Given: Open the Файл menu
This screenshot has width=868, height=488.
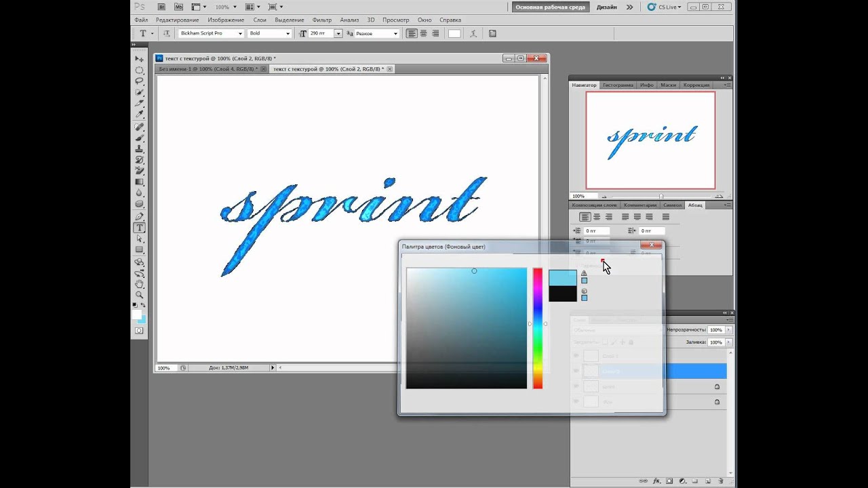Looking at the screenshot, I should point(141,20).
